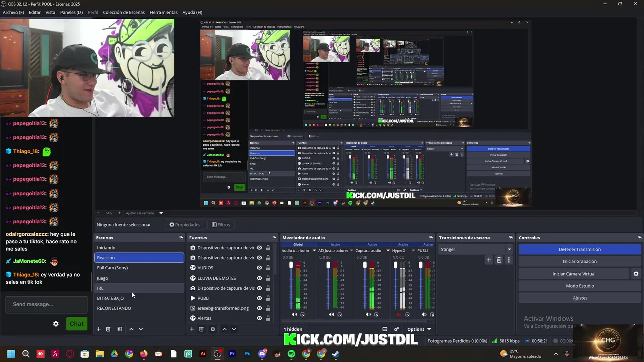This screenshot has height=362, width=644.
Task: Move source up with Fuentes up arrow
Action: pos(224,329)
